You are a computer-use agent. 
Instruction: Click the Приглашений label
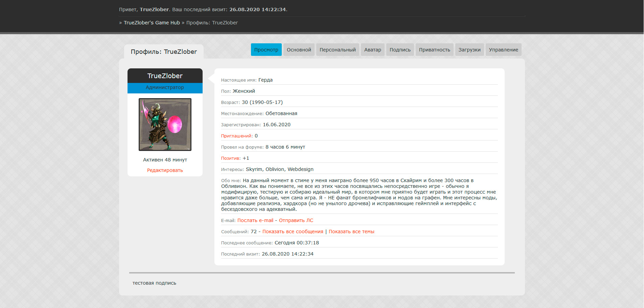[x=237, y=136]
